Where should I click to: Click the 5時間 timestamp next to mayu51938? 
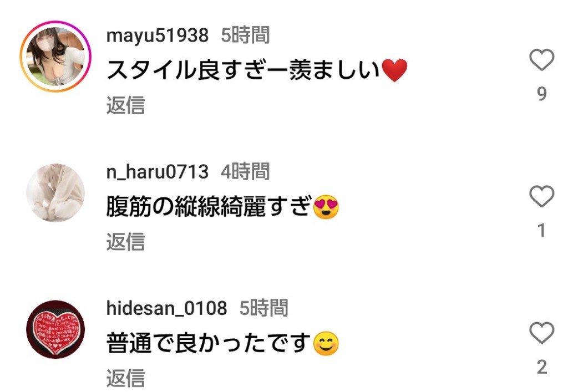245,35
